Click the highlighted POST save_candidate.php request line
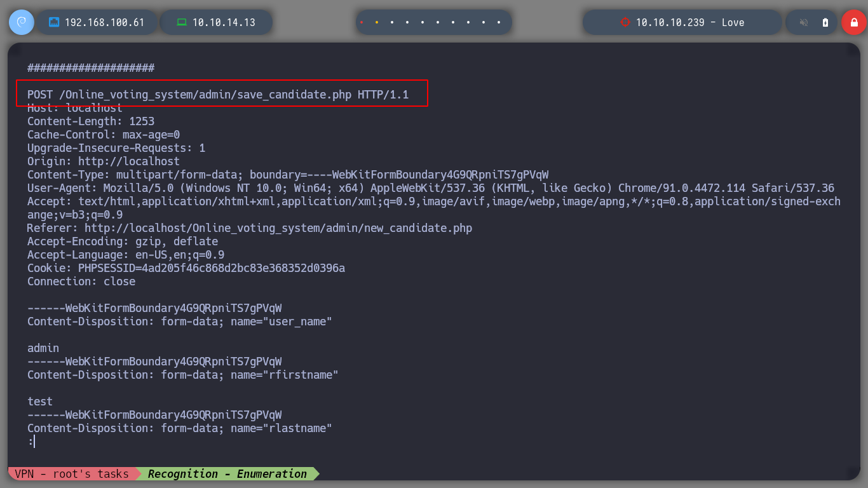868x488 pixels. tap(218, 95)
